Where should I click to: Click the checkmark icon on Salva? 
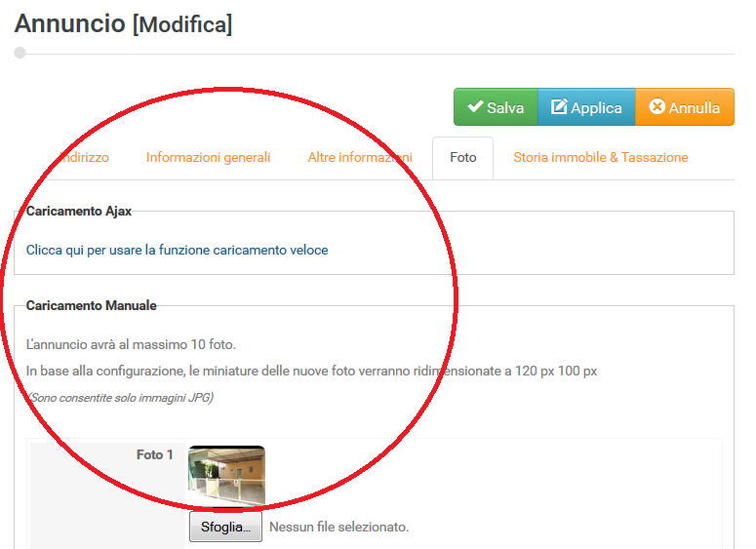(x=475, y=106)
